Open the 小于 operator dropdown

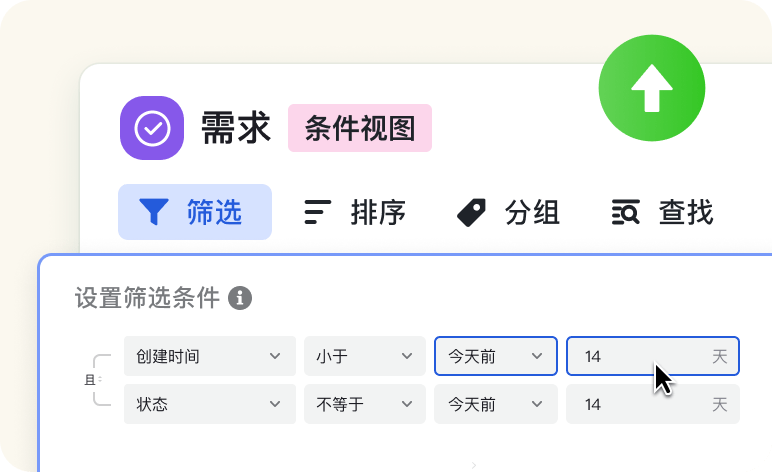pos(364,356)
